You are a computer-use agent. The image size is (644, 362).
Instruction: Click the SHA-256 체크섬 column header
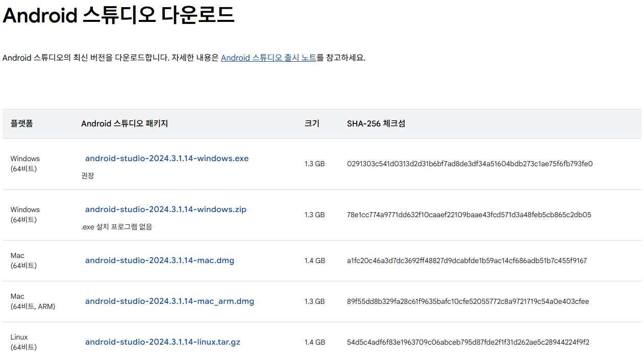[376, 124]
